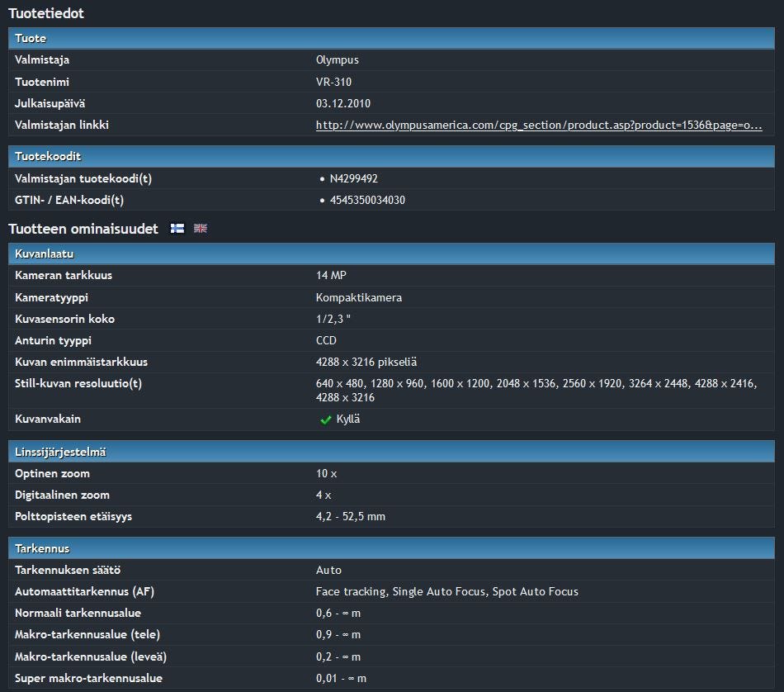Click the Tuotenimi label
This screenshot has height=692, width=784.
click(x=42, y=82)
